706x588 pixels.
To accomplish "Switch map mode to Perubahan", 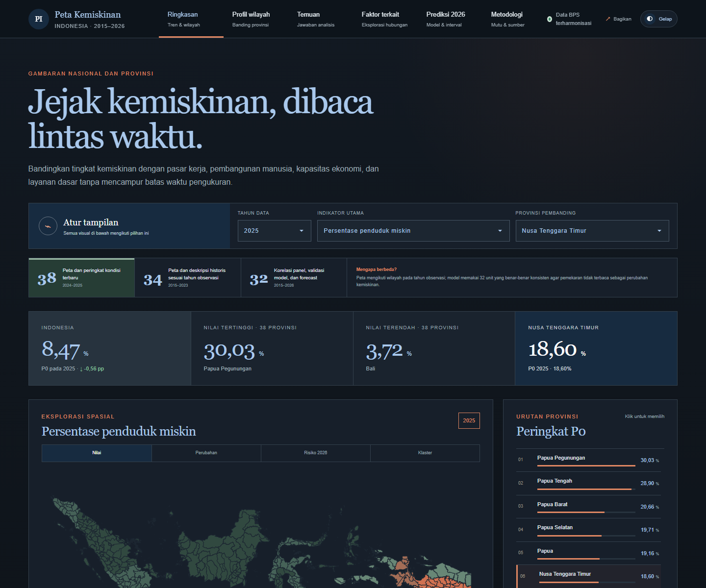I will tap(206, 453).
